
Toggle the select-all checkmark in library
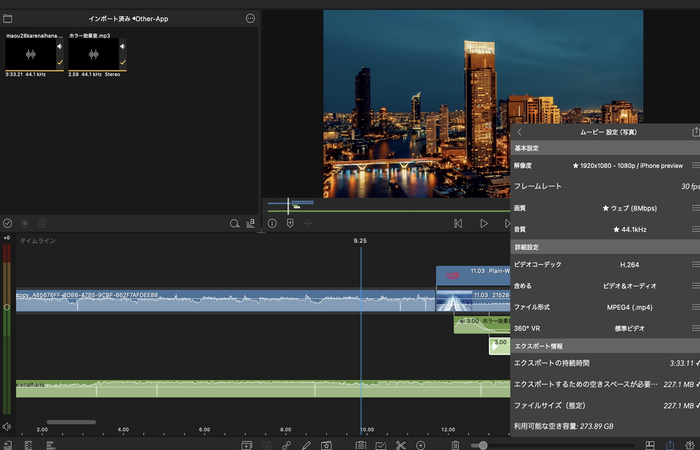pyautogui.click(x=8, y=223)
